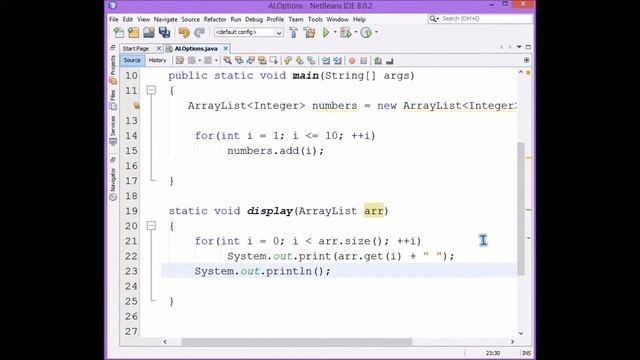Image resolution: width=640 pixels, height=360 pixels.
Task: Click the Shift Line Right icon
Action: point(337,60)
